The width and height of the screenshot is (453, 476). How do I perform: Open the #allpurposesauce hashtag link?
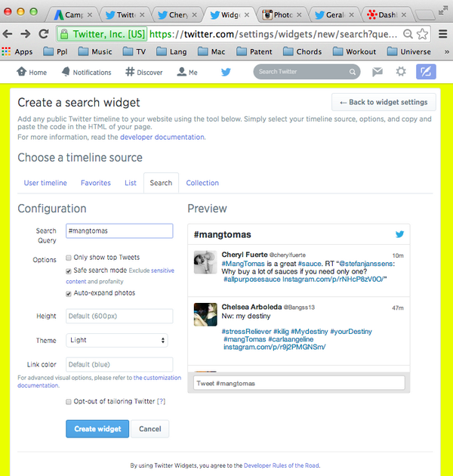252,279
